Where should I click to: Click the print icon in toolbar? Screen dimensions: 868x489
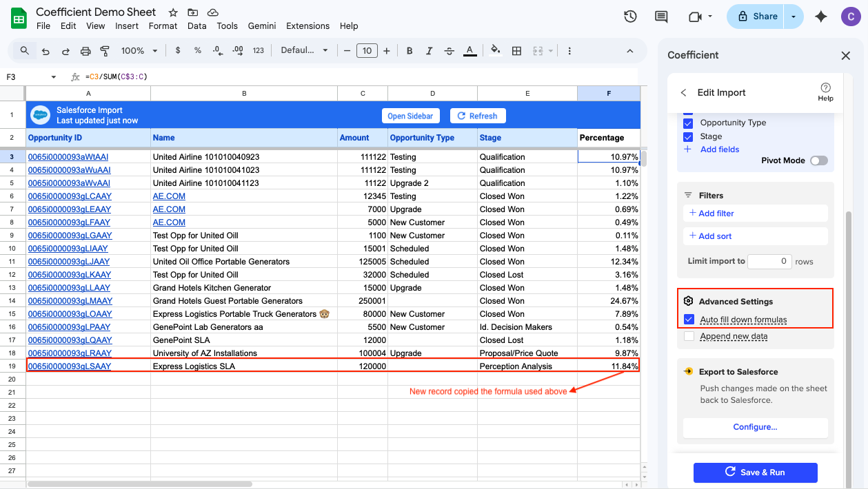point(85,51)
